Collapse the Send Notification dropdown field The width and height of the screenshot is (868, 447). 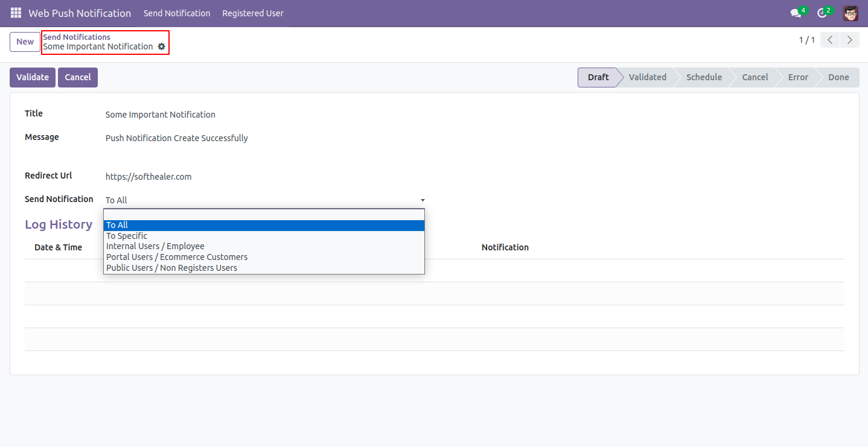pyautogui.click(x=264, y=200)
